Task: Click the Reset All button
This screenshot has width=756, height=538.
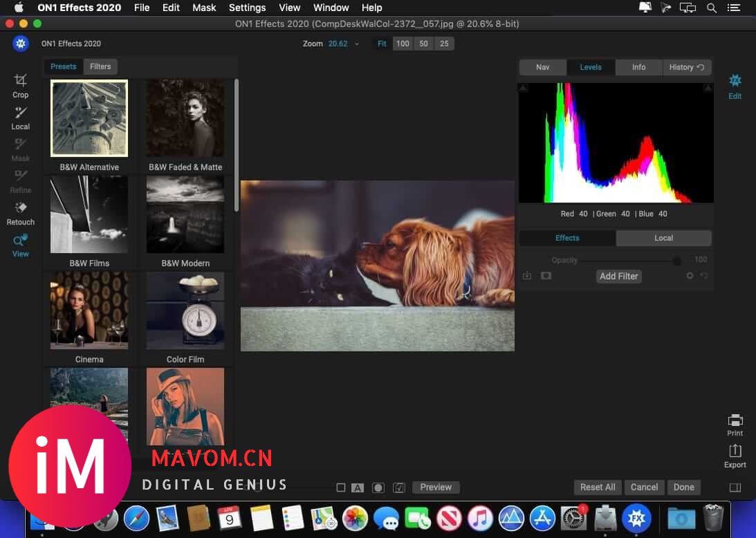Action: 598,488
